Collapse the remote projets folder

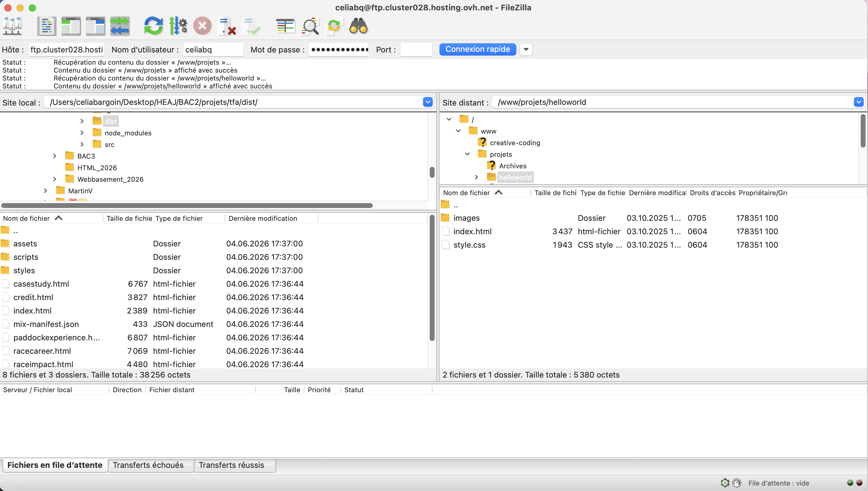click(467, 154)
